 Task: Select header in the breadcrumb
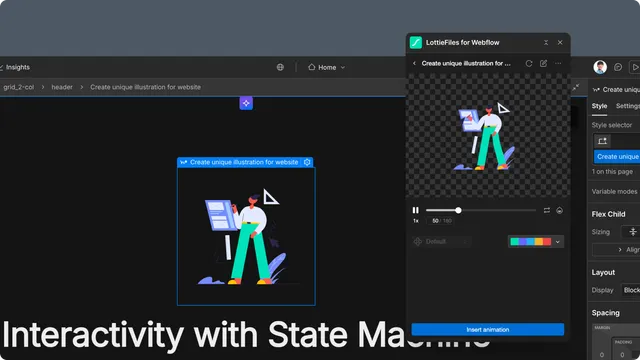coord(62,87)
